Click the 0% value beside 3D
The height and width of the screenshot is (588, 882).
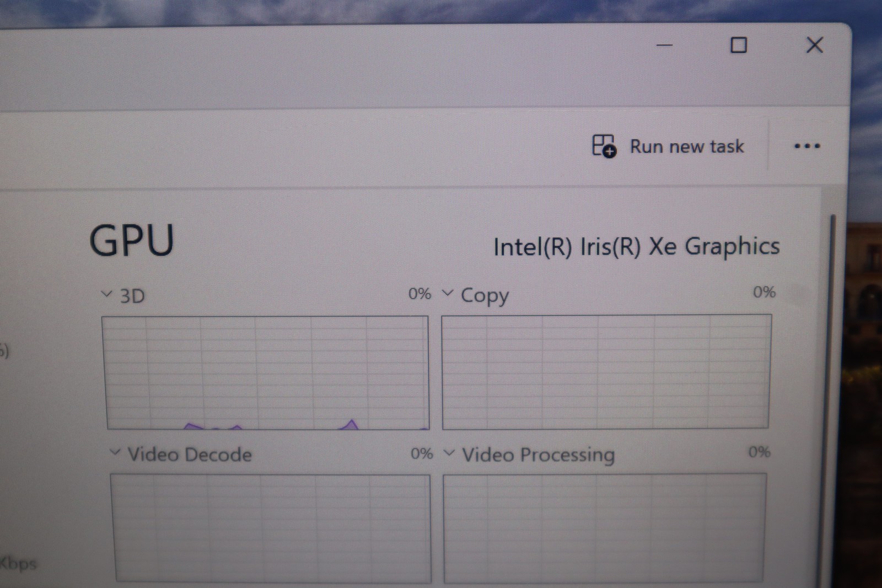[420, 294]
